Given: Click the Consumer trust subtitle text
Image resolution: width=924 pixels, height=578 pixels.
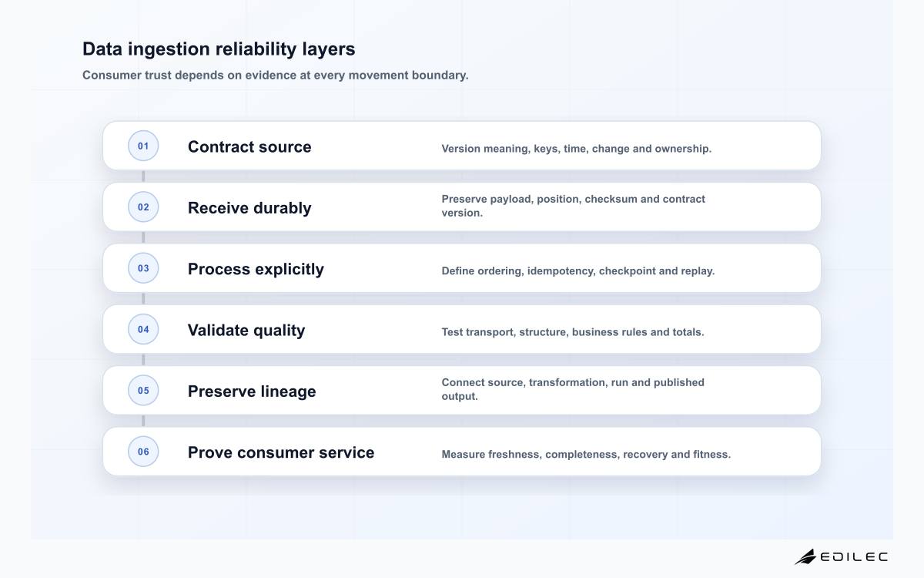Looking at the screenshot, I should 275,75.
